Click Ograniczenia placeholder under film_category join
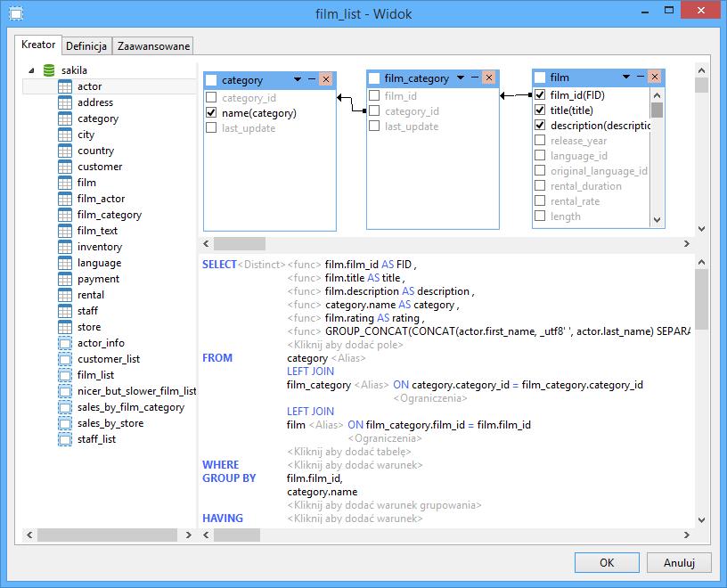 pos(430,398)
